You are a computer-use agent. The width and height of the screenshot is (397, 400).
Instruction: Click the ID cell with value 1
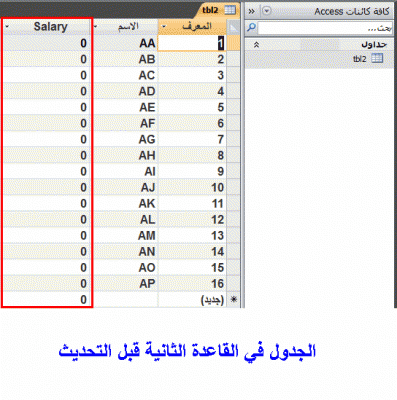[192, 43]
